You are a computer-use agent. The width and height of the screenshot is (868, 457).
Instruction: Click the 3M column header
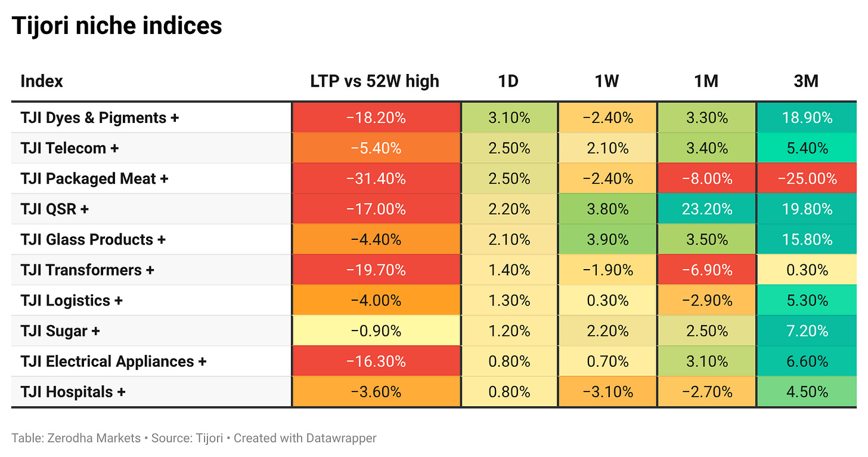click(x=806, y=81)
